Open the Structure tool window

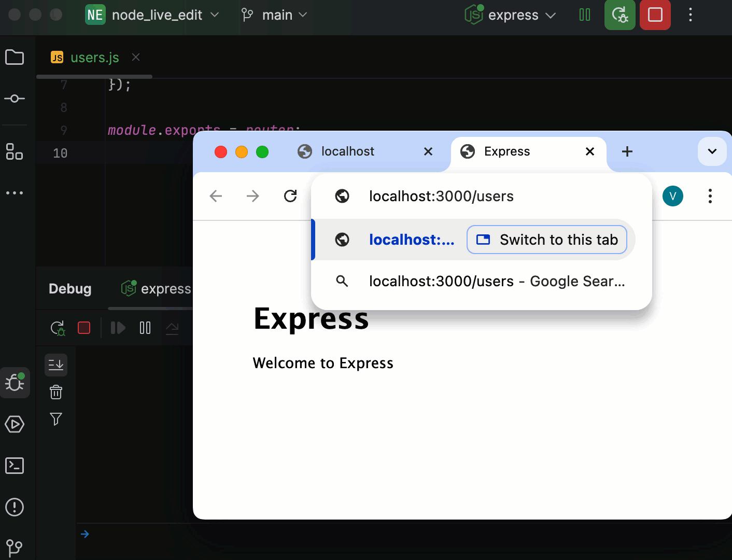[x=15, y=152]
